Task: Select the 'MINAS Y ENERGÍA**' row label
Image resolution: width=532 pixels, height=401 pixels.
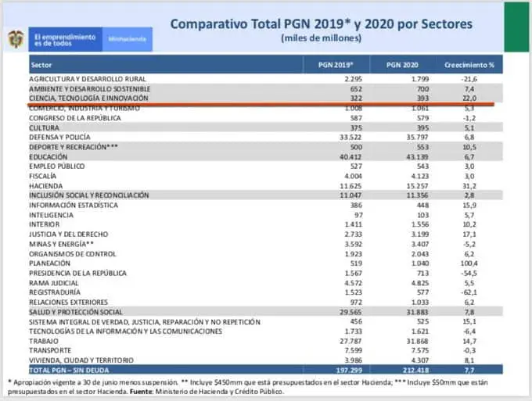Action: tap(61, 244)
